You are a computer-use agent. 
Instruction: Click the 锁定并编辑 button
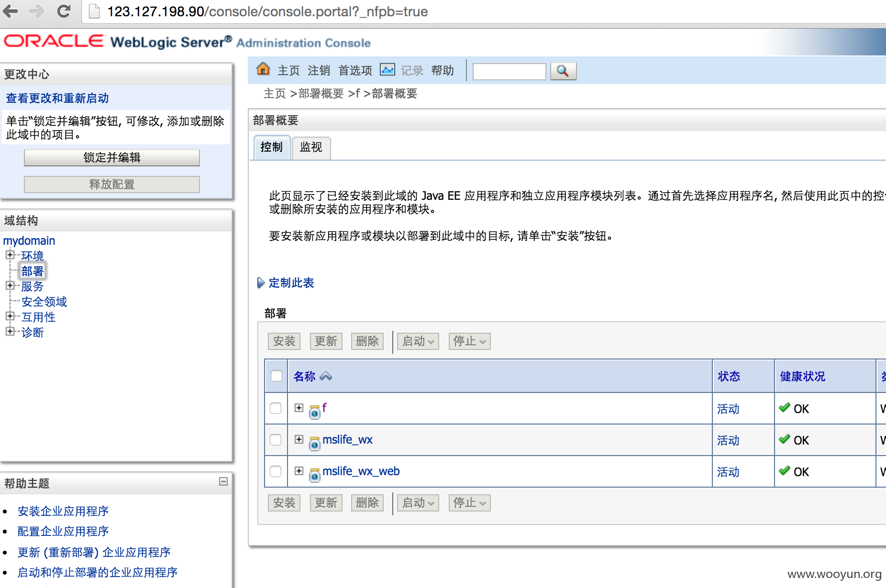(112, 158)
